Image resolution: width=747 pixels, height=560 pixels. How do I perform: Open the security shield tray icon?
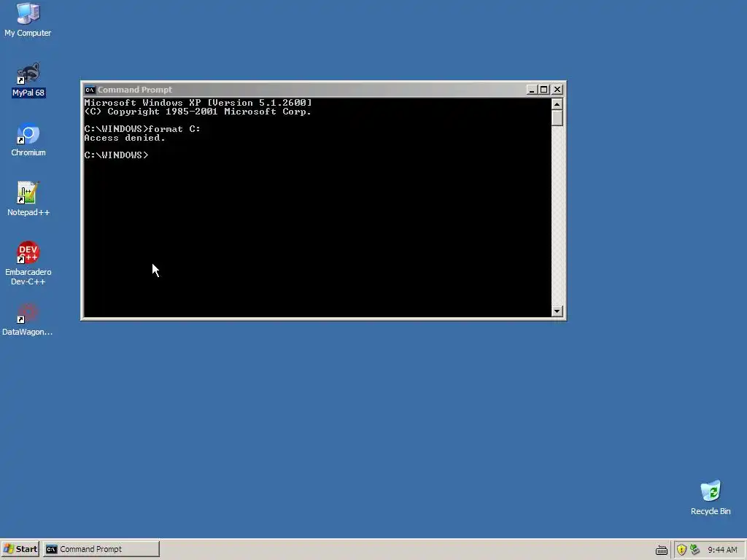(681, 550)
